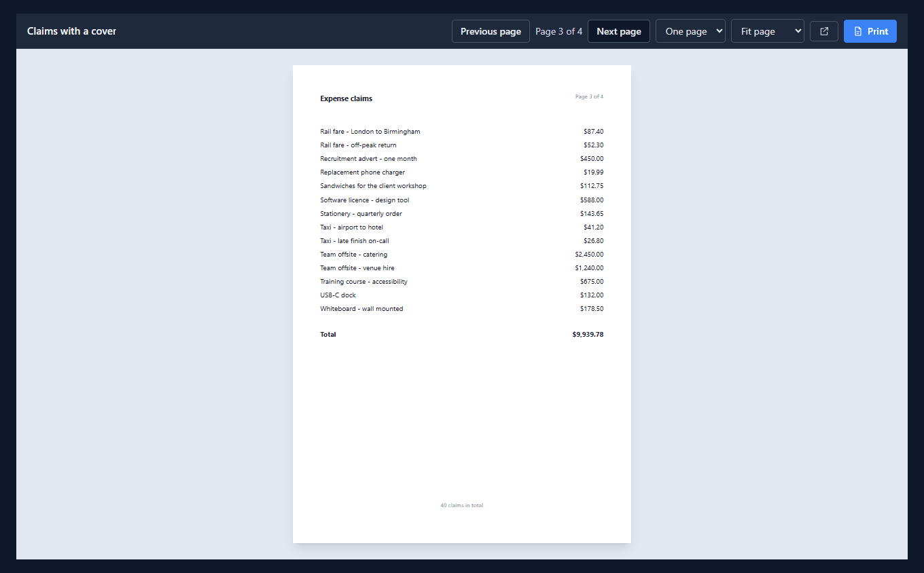Select the $1,240.00 venue hire amount
Viewport: 924px width, 573px height.
(589, 268)
